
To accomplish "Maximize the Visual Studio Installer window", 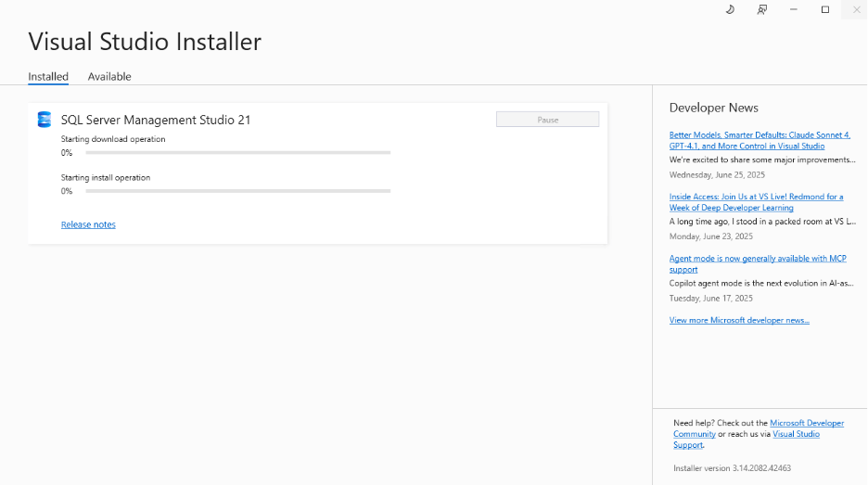I will point(825,9).
